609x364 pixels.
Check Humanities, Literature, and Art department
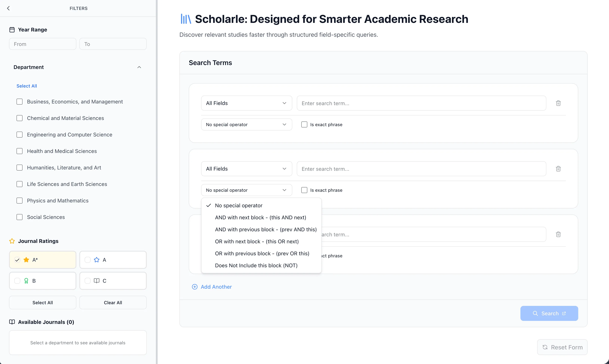(19, 168)
